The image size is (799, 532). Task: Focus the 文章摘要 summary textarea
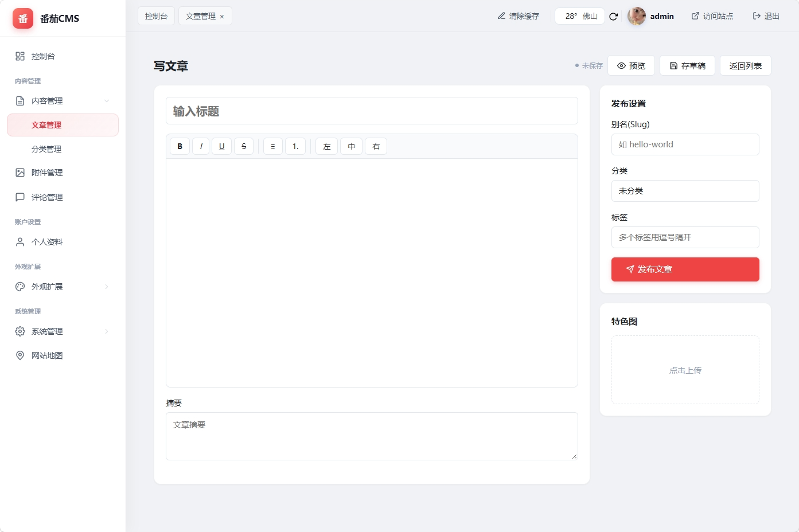click(x=372, y=436)
